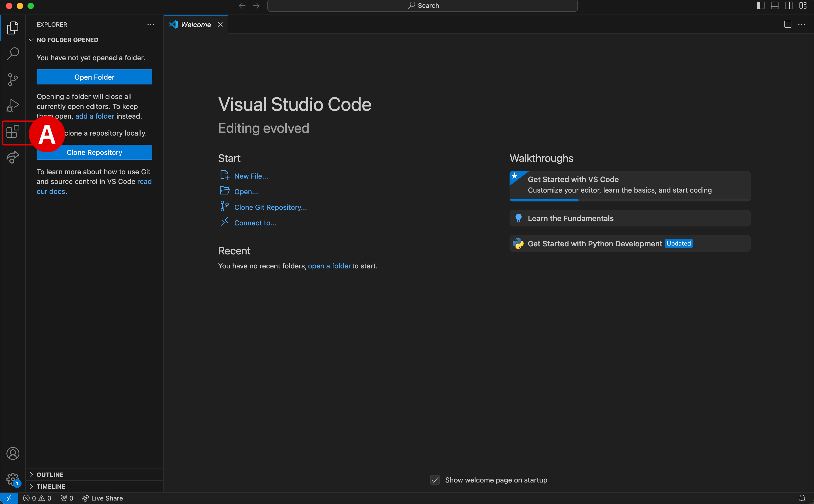
Task: Expand the Timeline section
Action: pyautogui.click(x=51, y=486)
